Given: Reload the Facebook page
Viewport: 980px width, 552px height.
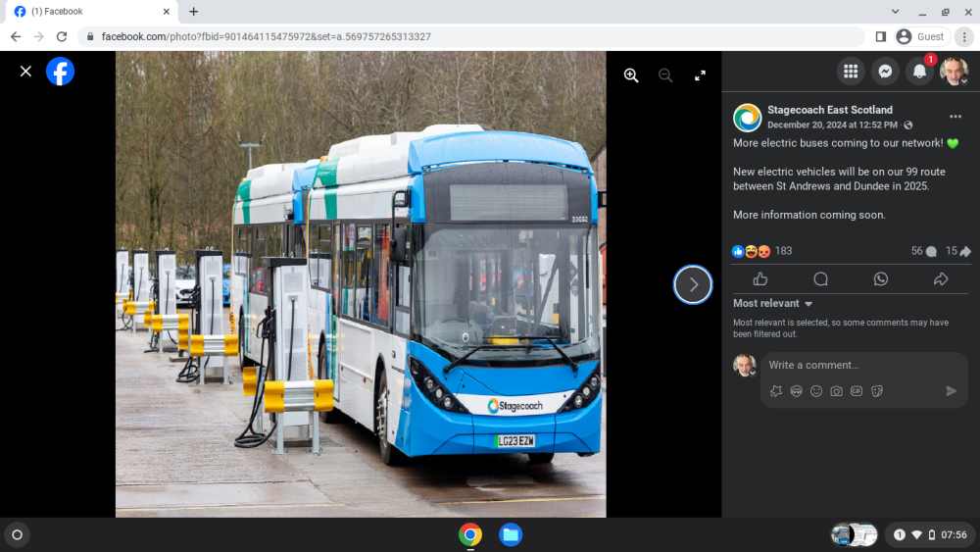Looking at the screenshot, I should 61,37.
